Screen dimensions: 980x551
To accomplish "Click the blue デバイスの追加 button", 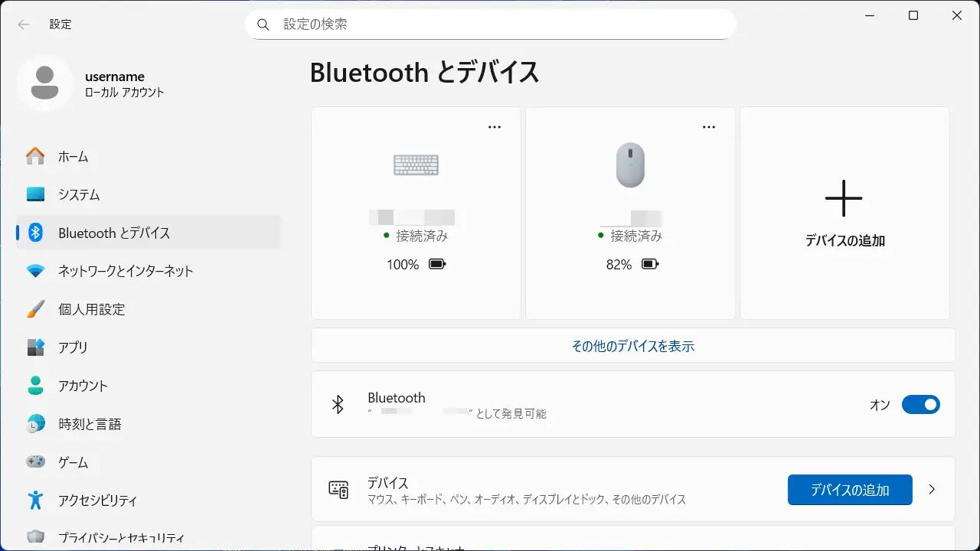I will [x=850, y=490].
